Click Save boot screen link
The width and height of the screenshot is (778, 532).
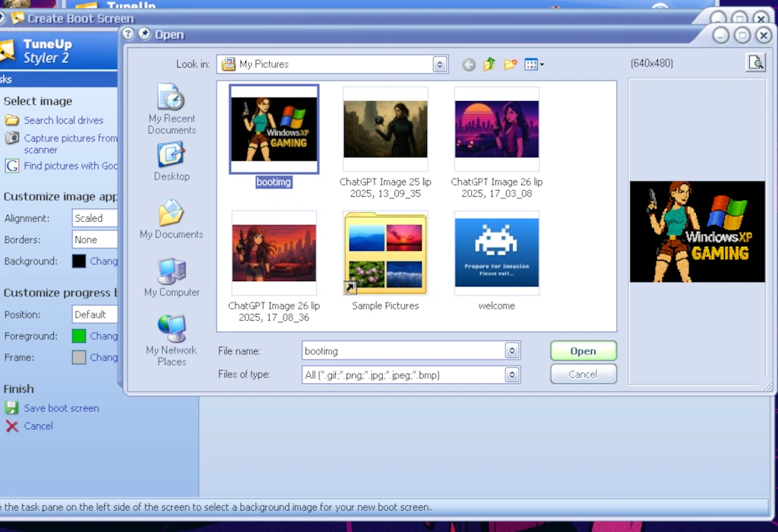click(62, 408)
